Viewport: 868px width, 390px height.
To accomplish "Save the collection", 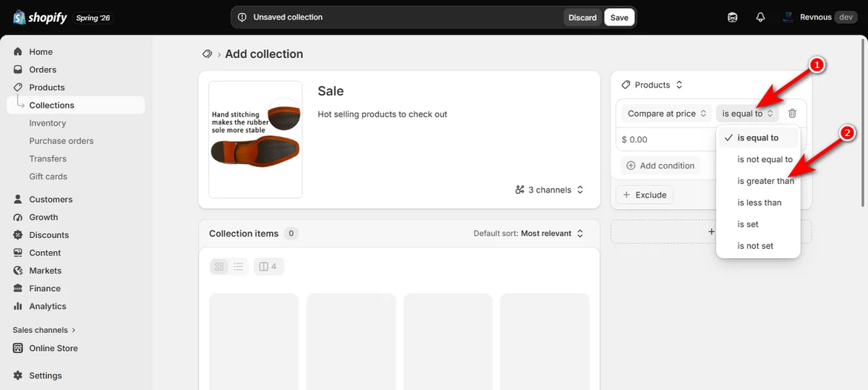I will pos(619,17).
